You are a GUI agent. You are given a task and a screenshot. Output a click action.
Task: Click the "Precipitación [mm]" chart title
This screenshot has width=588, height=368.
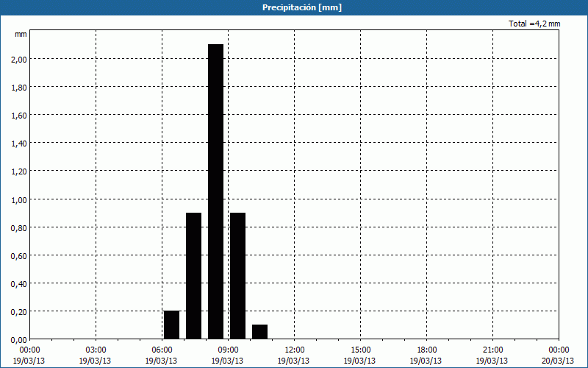tap(302, 7)
